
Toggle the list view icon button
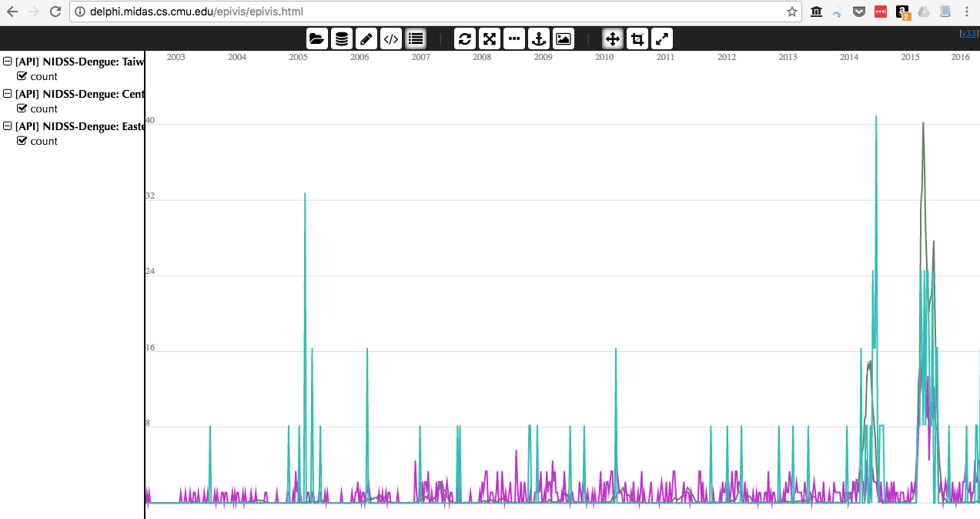point(416,39)
